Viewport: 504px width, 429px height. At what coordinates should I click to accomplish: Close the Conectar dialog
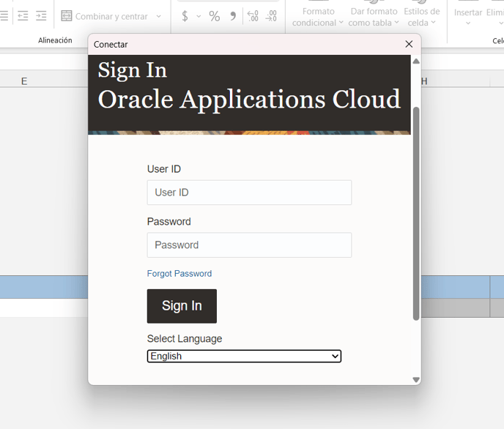pyautogui.click(x=409, y=44)
